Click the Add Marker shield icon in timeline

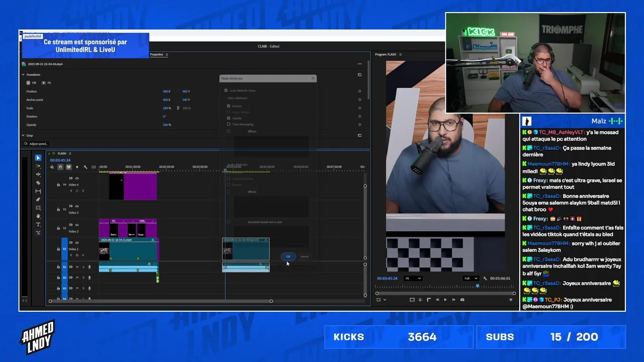(77, 167)
